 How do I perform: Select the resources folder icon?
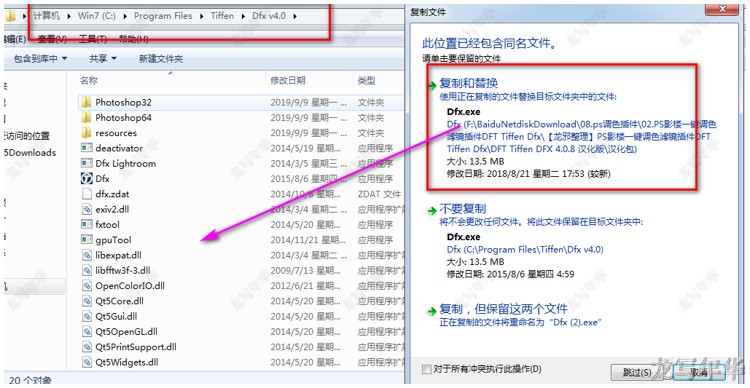coord(86,133)
